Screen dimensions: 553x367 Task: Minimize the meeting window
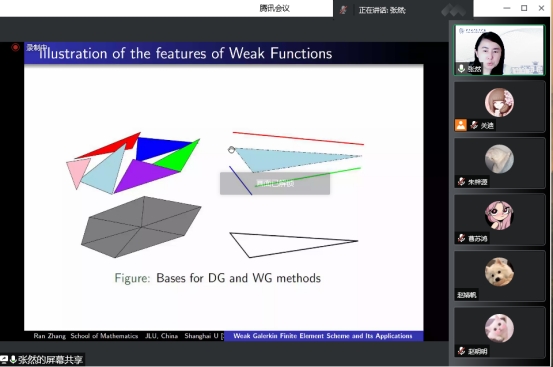click(507, 8)
